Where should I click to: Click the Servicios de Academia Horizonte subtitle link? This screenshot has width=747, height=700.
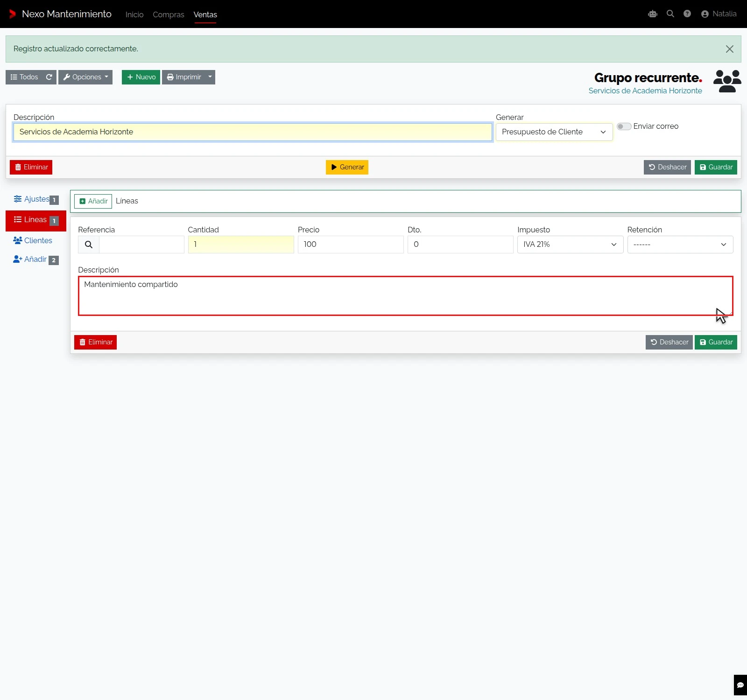[645, 91]
